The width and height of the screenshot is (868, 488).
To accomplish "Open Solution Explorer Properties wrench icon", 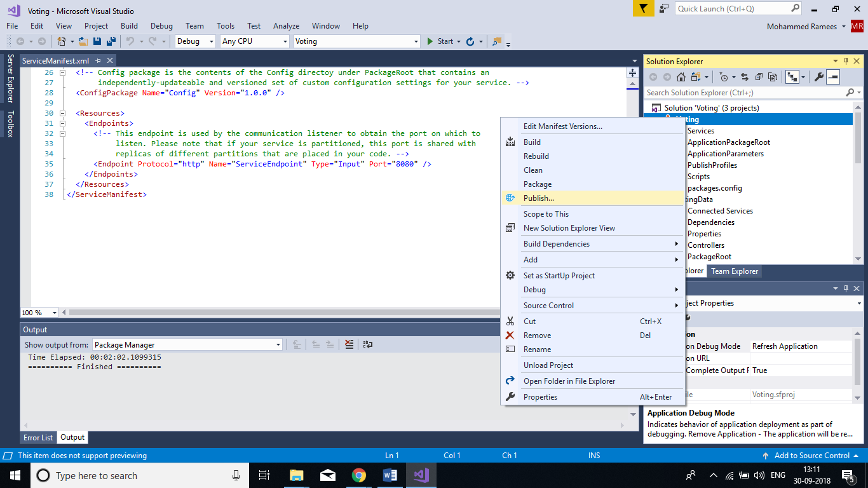I will tap(819, 77).
